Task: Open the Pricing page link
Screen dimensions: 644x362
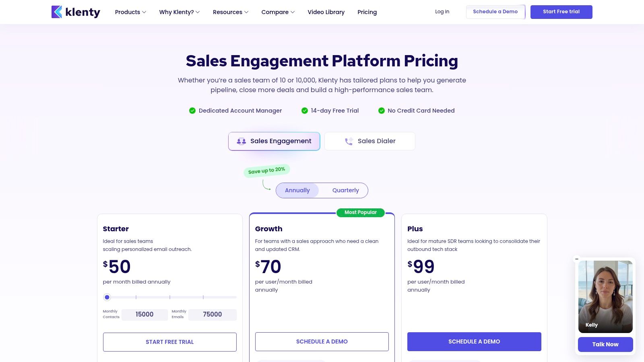Action: pos(367,12)
